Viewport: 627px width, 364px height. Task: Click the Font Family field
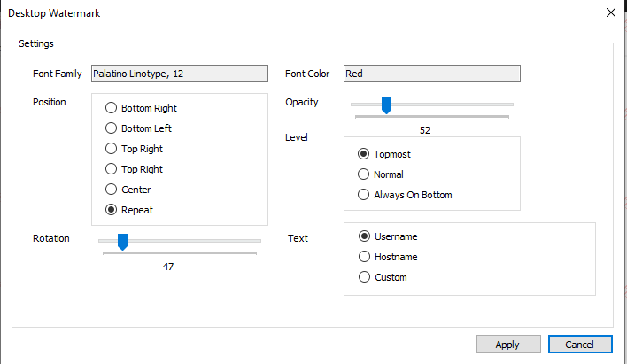click(180, 74)
